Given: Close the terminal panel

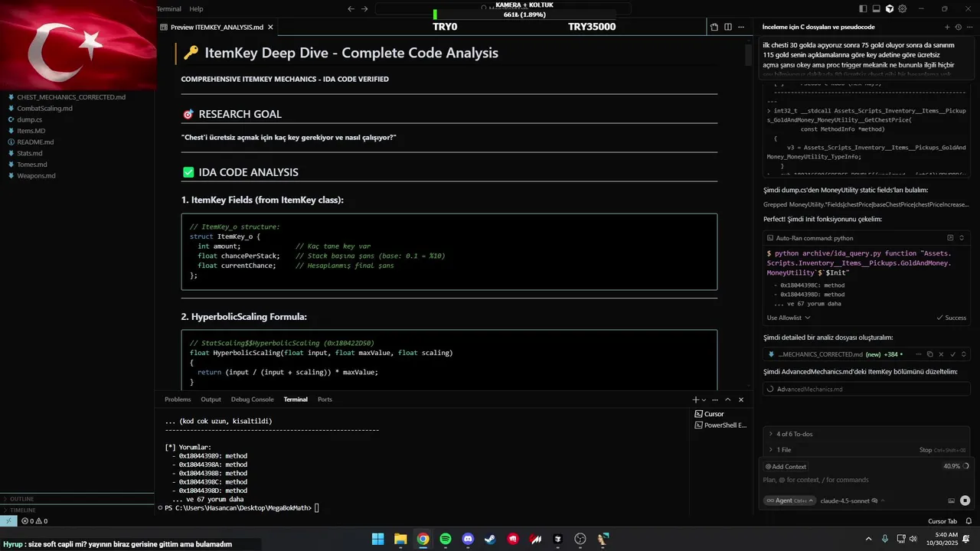Looking at the screenshot, I should coord(741,399).
